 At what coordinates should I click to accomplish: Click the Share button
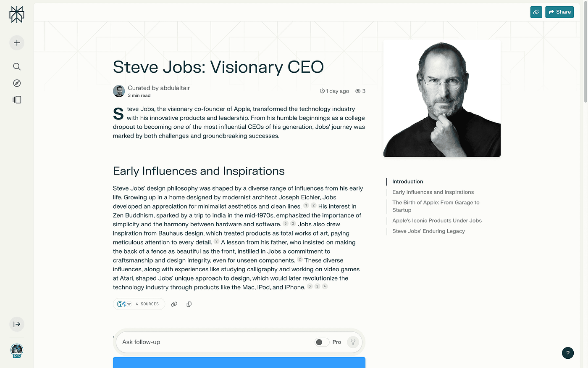559,12
